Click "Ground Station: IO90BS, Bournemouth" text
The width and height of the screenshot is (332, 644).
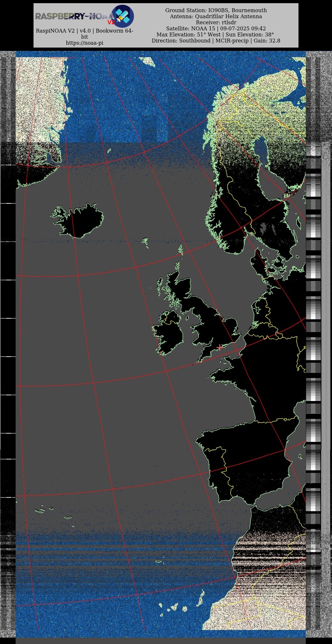(216, 10)
